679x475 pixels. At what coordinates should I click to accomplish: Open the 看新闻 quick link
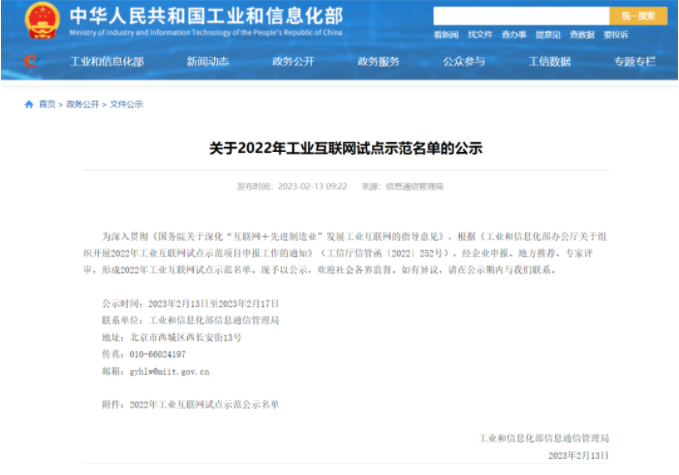pyautogui.click(x=446, y=35)
